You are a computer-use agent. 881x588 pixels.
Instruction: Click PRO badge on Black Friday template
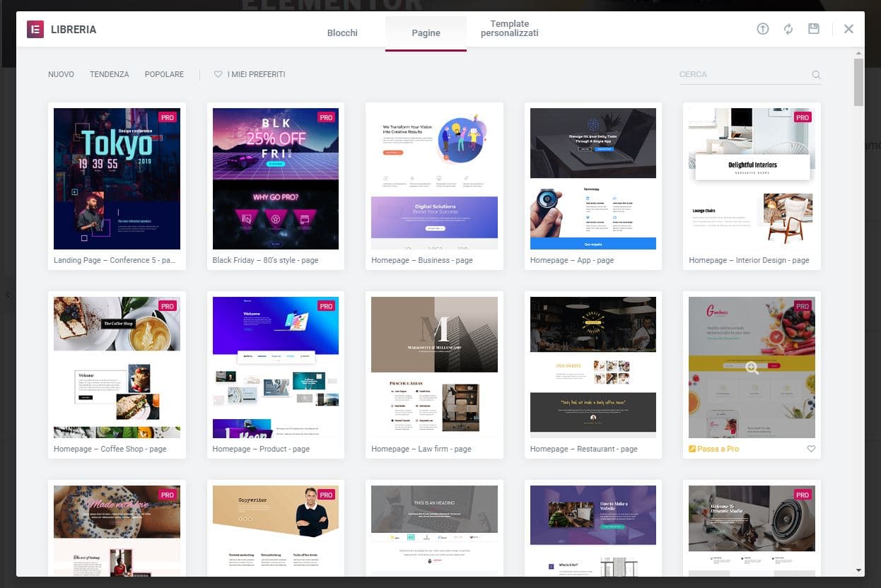tap(326, 117)
